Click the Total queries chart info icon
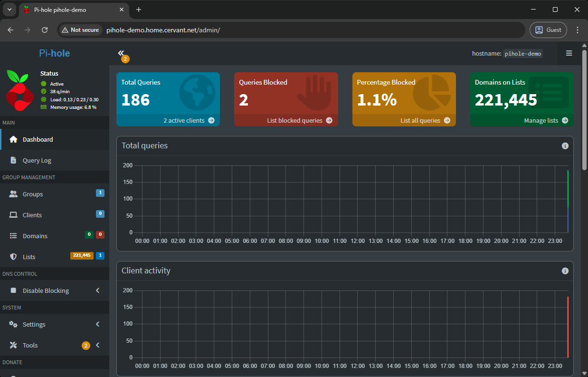Viewport: 588px width, 377px height. click(x=565, y=146)
